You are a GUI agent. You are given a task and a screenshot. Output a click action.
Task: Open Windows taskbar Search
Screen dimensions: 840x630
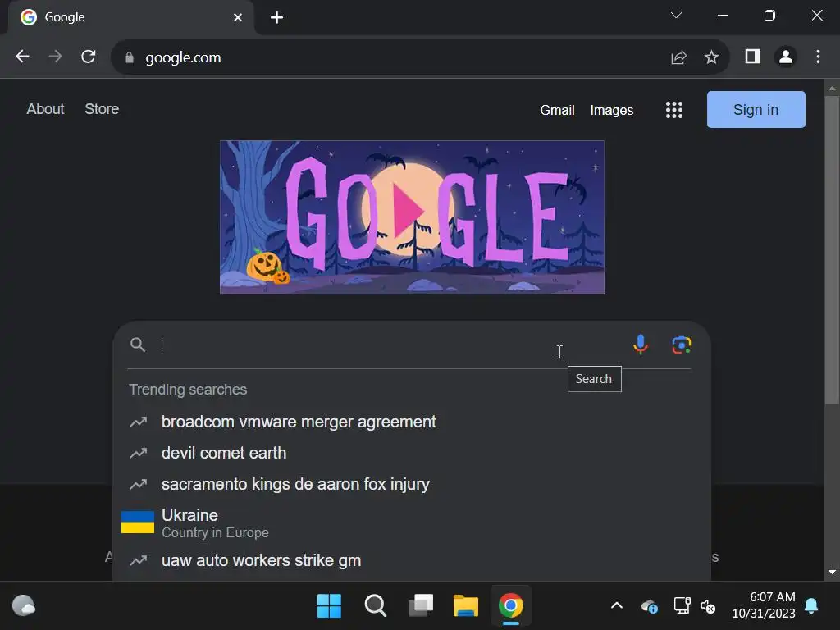(x=375, y=606)
